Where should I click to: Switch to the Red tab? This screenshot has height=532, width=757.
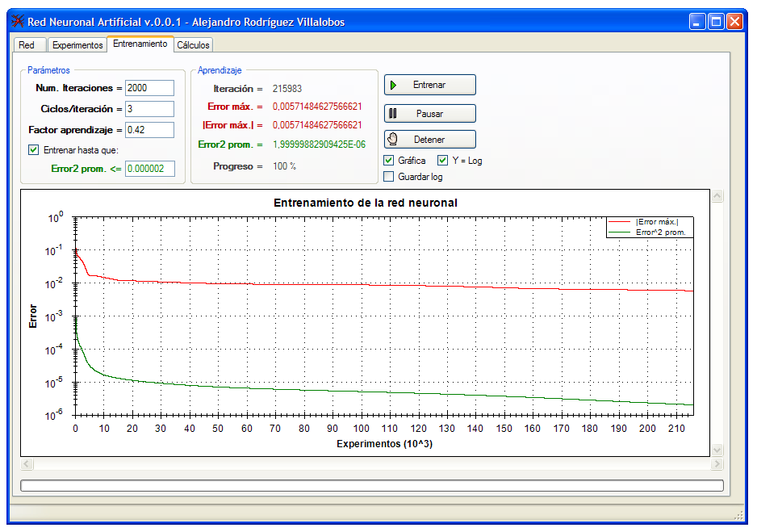27,45
